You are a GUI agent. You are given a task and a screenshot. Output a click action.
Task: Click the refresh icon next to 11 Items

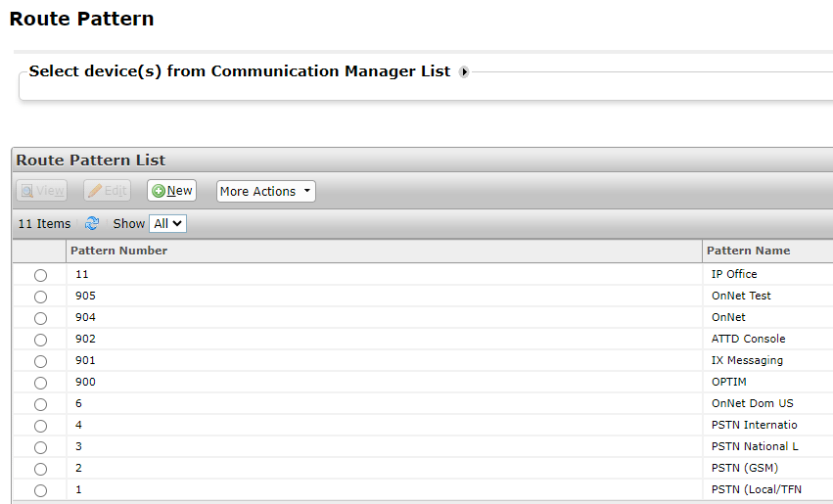pyautogui.click(x=92, y=224)
